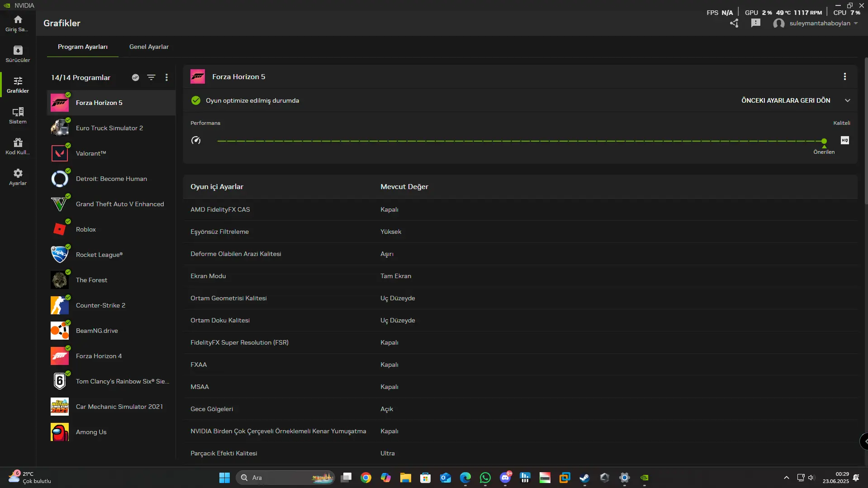Select Forza Horizon 4 in the programs list
The image size is (868, 488).
point(111,356)
